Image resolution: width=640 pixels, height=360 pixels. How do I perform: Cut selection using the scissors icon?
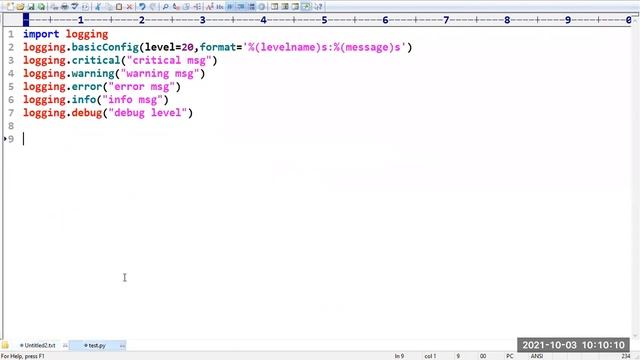98,7
